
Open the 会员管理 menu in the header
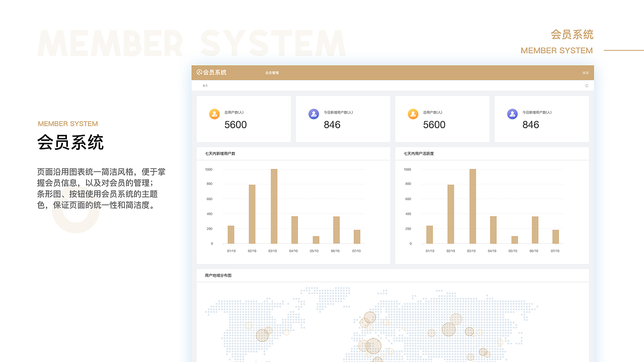(272, 73)
